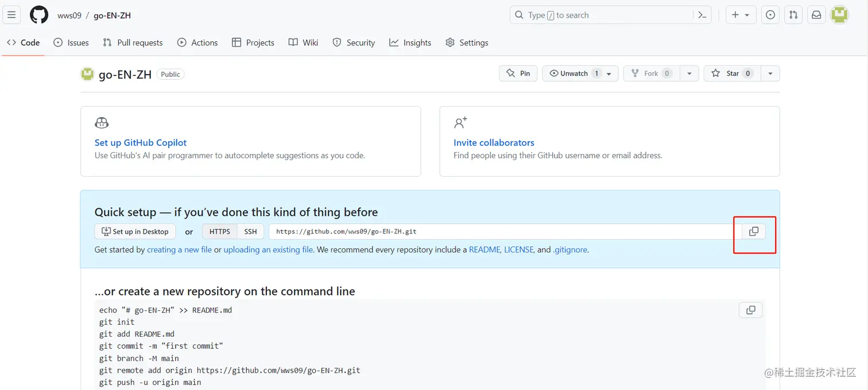The image size is (868, 390).
Task: Open the Issues shortcut icon in header
Action: (770, 15)
